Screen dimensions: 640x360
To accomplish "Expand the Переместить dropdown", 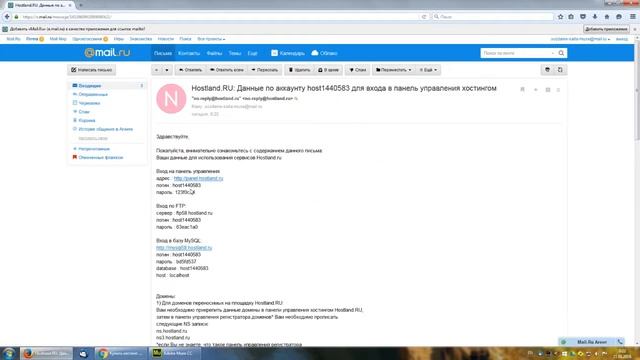I will point(393,70).
